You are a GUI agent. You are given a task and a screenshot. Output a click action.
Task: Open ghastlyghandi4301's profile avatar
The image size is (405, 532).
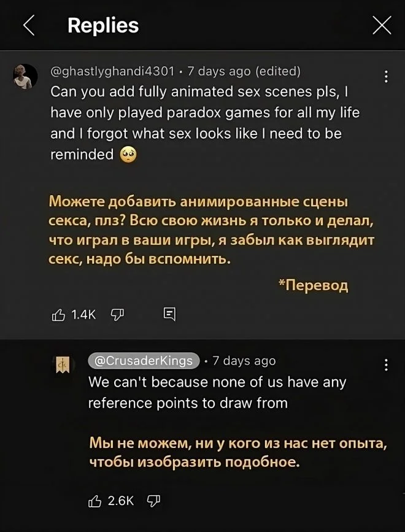(26, 76)
